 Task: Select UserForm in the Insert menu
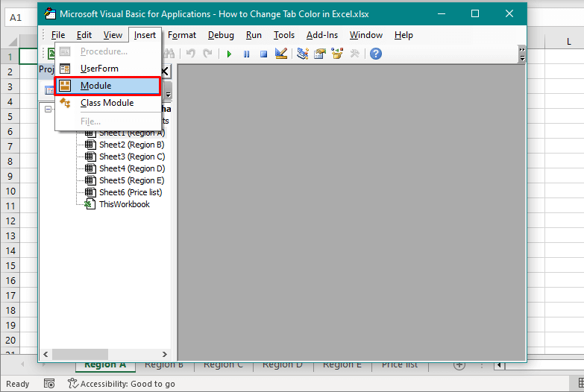[x=99, y=69]
